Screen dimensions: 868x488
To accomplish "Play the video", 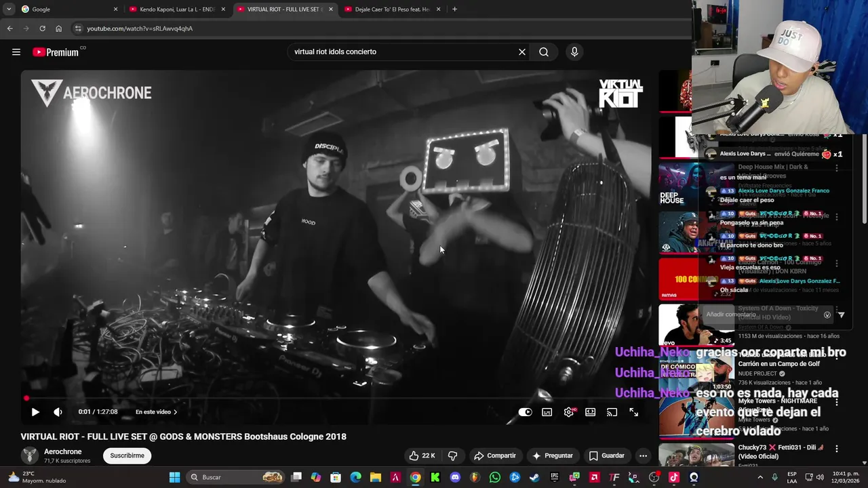I will pos(35,412).
